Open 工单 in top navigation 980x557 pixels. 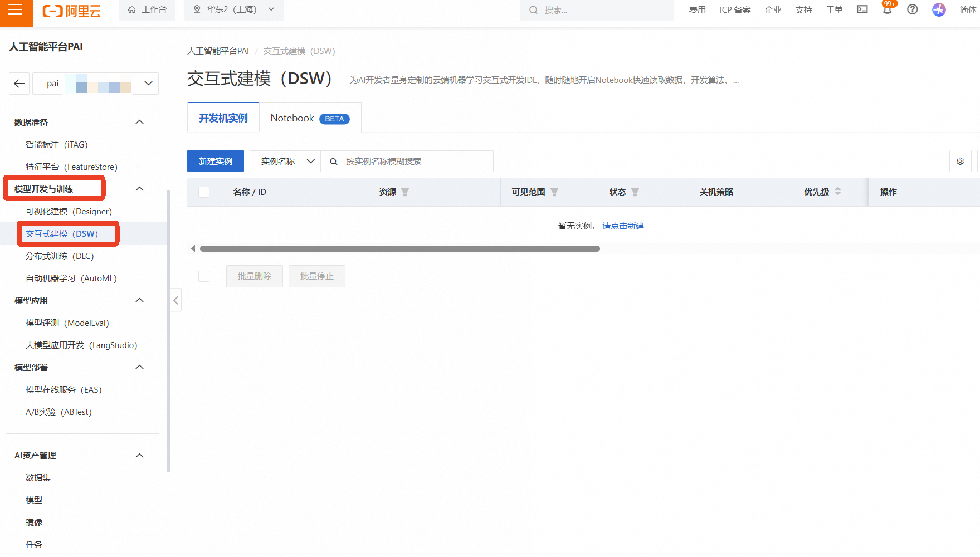835,10
